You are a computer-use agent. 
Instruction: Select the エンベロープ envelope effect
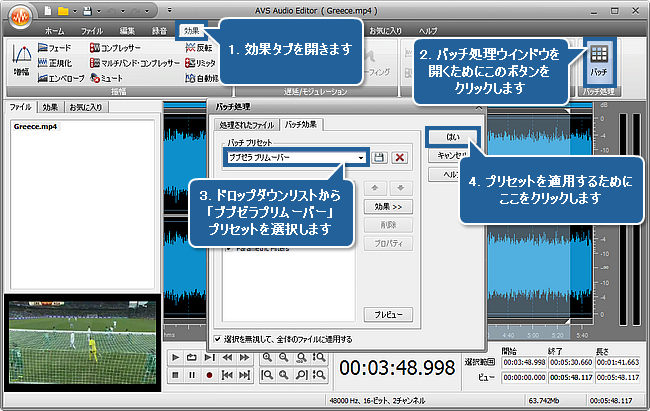[x=61, y=78]
